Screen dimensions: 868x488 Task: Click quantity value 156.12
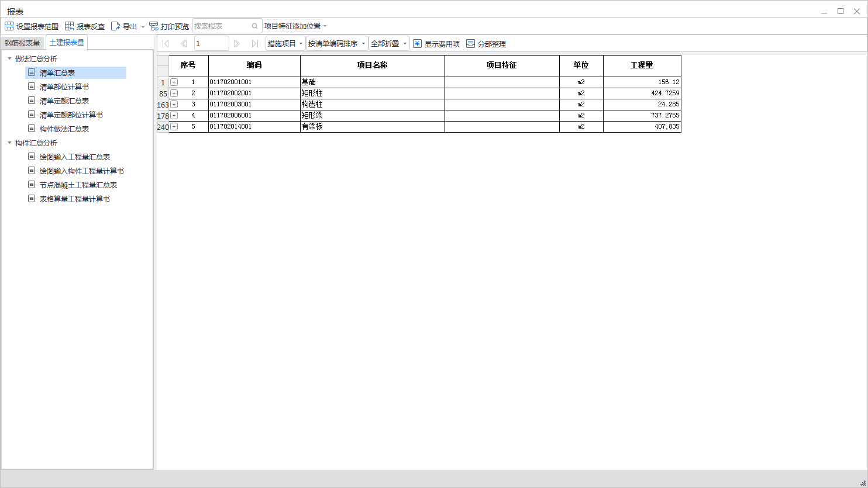coord(669,82)
